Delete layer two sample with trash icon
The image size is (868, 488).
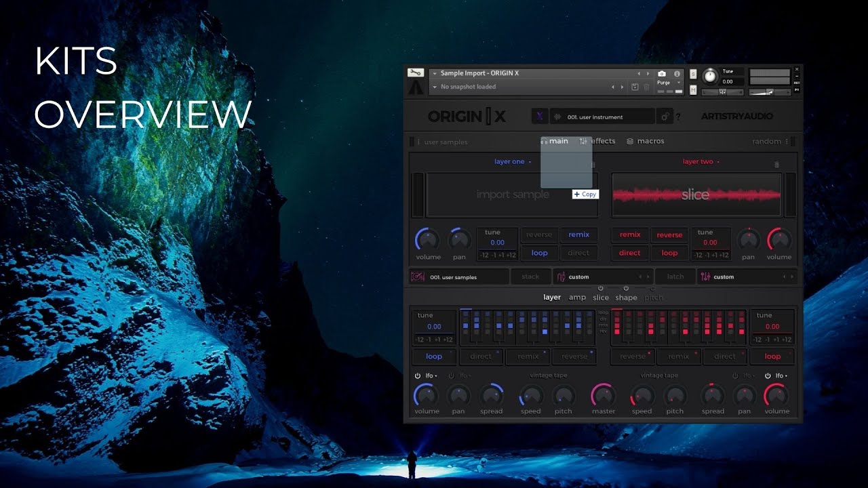click(x=776, y=164)
